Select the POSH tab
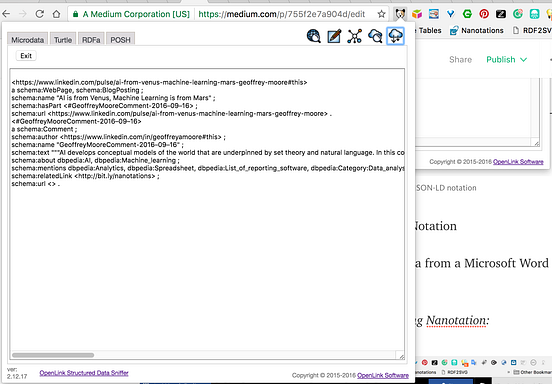This screenshot has width=552, height=384. 120,40
